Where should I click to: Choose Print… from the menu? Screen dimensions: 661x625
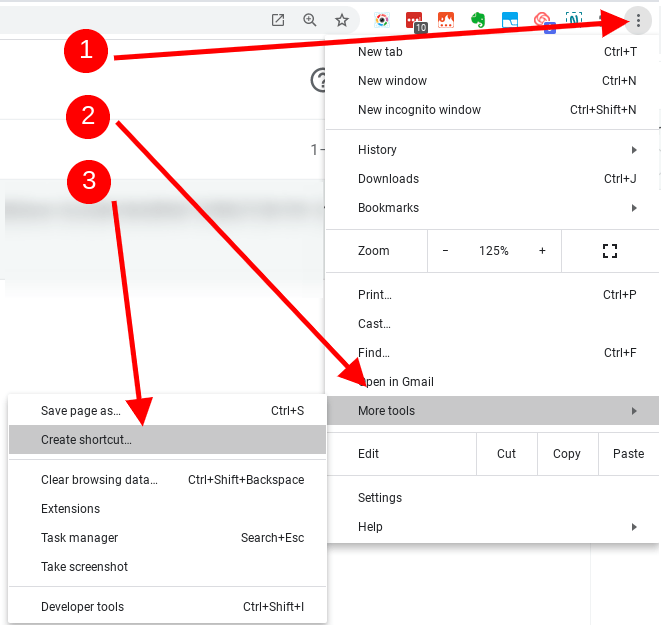pos(492,295)
